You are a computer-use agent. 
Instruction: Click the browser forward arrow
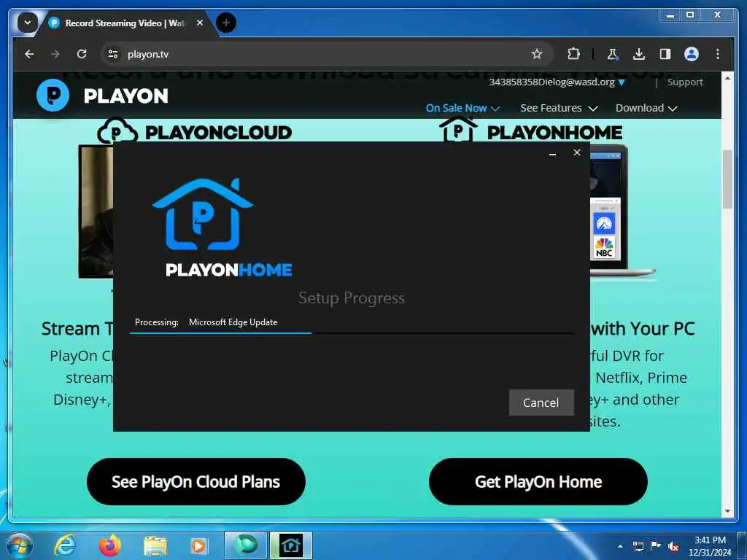tap(55, 54)
